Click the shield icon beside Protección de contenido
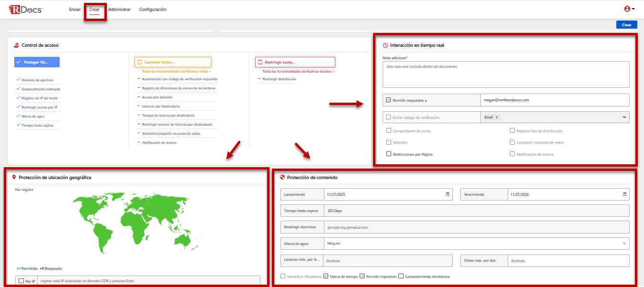The height and width of the screenshot is (287, 644). point(282,178)
